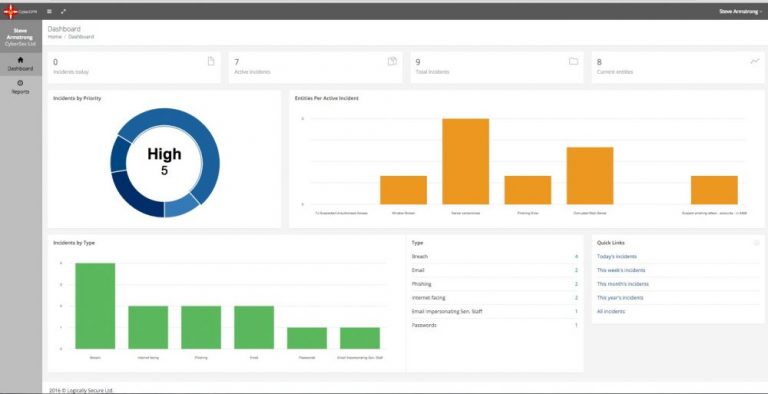Open Dashboard in the sidebar
The height and width of the screenshot is (394, 768).
tap(21, 64)
